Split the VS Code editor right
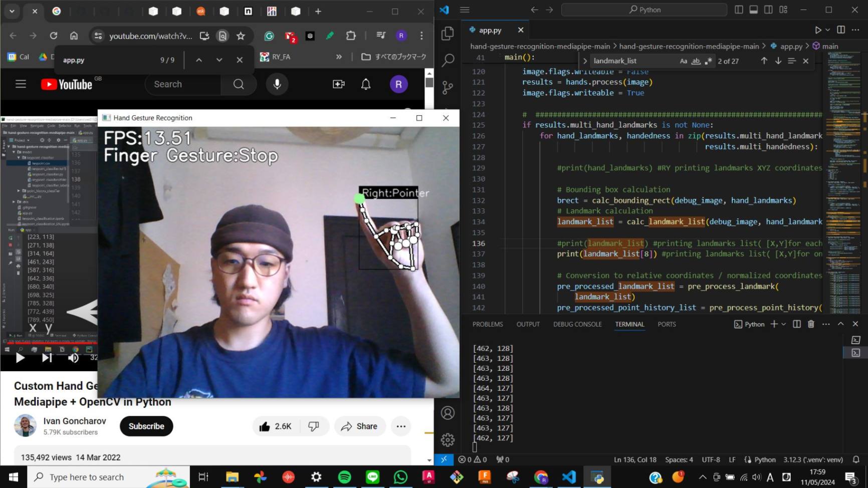 (x=841, y=30)
